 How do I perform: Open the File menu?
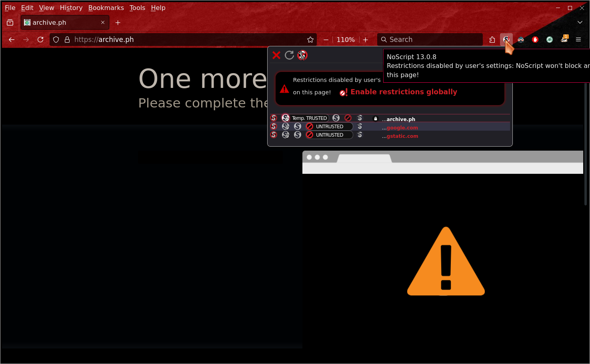coord(10,8)
